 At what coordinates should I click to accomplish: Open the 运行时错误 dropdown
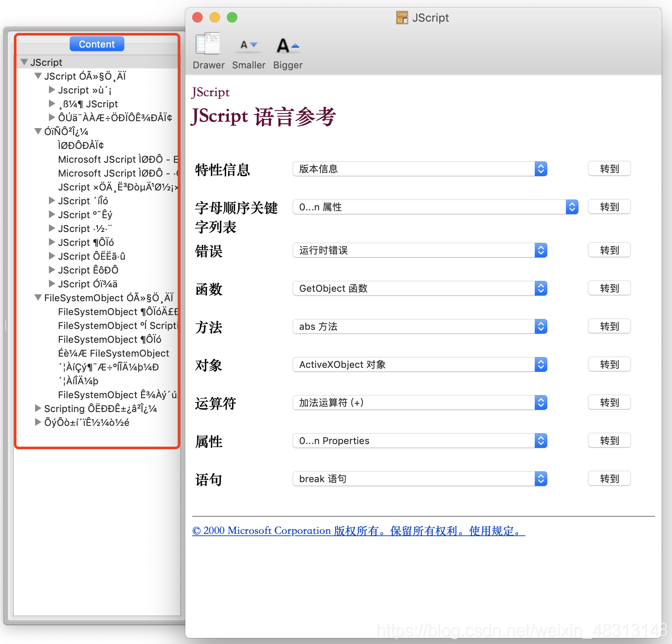[x=420, y=250]
